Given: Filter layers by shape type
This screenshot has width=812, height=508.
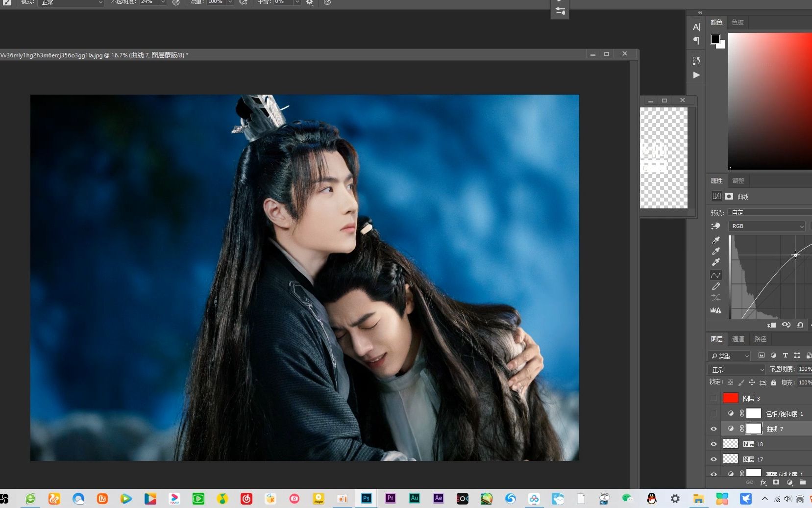Looking at the screenshot, I should [x=797, y=356].
